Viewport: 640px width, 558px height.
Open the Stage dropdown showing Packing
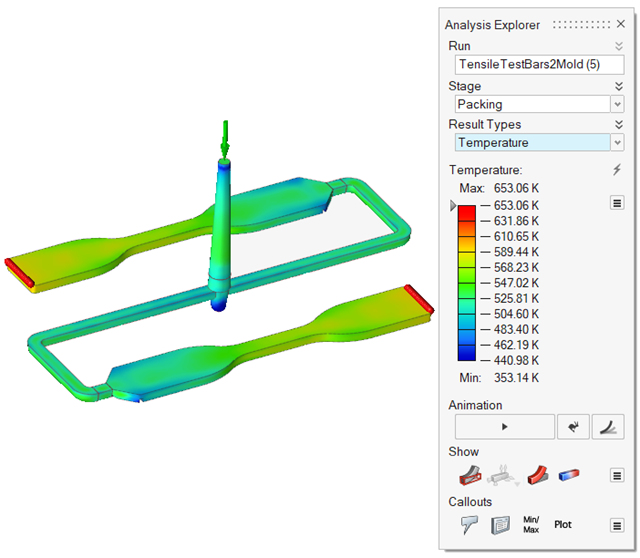coord(539,104)
